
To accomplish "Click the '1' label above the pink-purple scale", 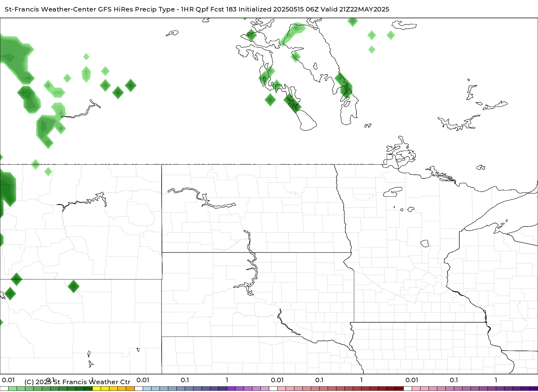I will (x=496, y=380).
